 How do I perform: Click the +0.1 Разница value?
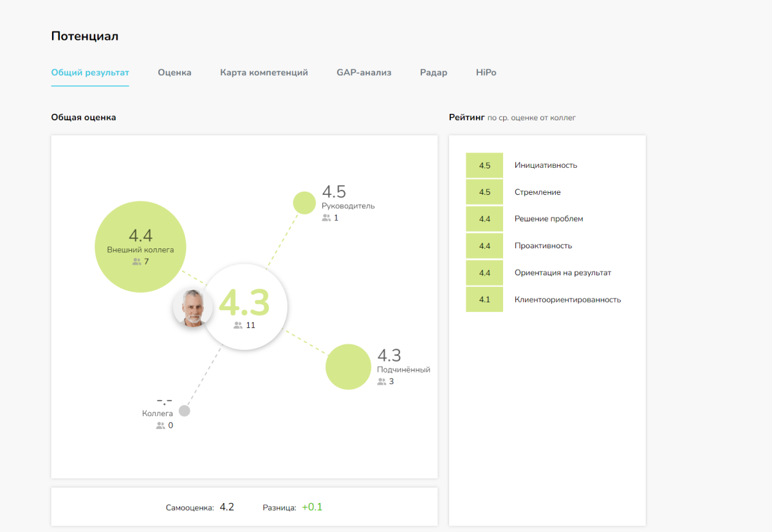coord(312,507)
